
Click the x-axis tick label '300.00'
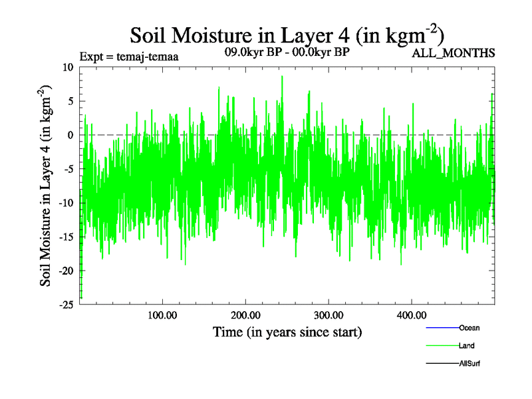329,315
